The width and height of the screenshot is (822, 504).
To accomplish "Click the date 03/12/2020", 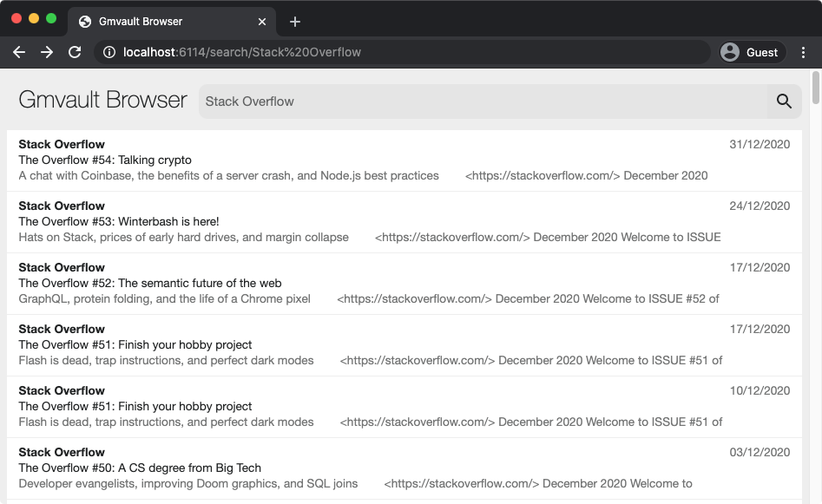I will (760, 452).
